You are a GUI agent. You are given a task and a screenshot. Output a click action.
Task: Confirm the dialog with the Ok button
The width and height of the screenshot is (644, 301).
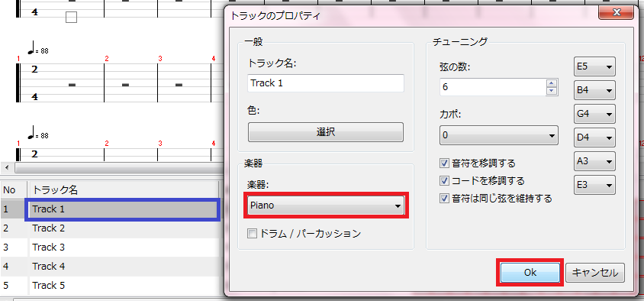(530, 272)
